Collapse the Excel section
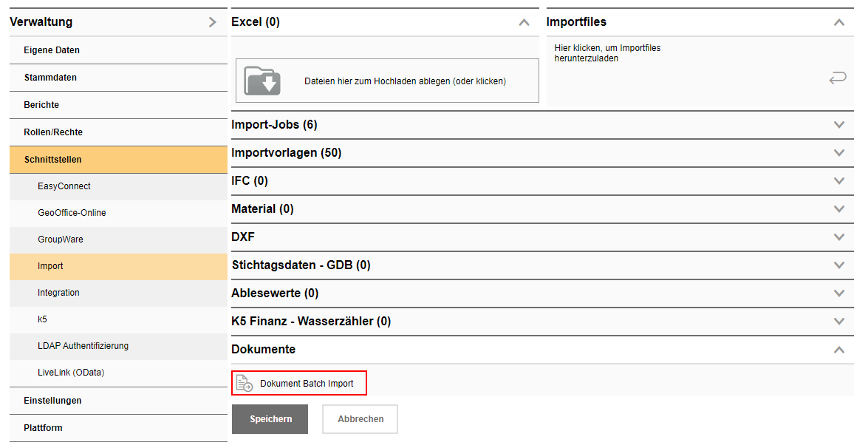The image size is (868, 448). click(x=524, y=22)
